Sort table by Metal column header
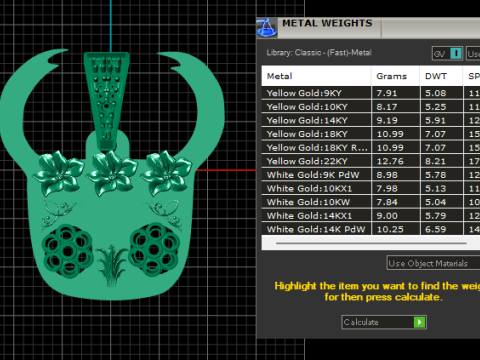This screenshot has height=360, width=480. (316, 76)
